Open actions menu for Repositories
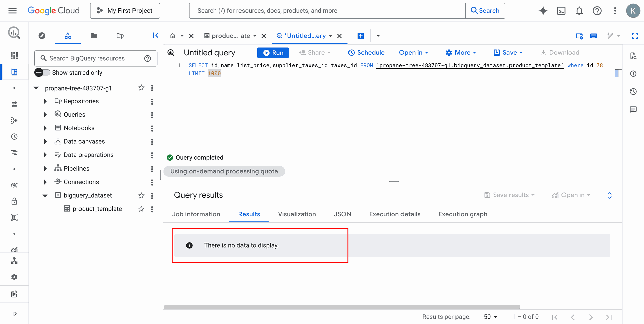Screen dimensions: 644x324 (152, 101)
